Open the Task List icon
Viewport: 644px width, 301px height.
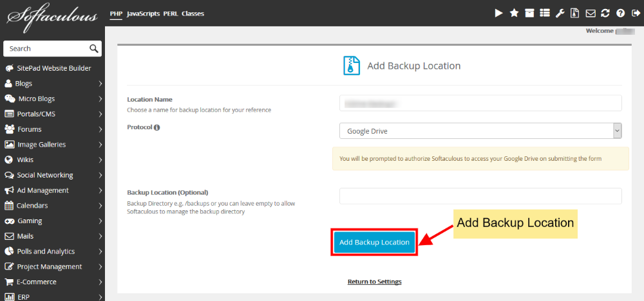point(545,14)
